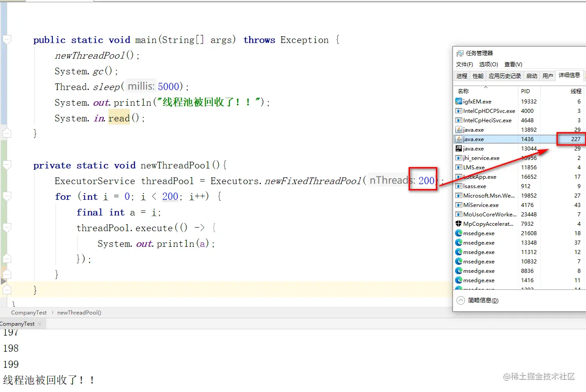Click the "final int a = i;" line

[x=119, y=212]
